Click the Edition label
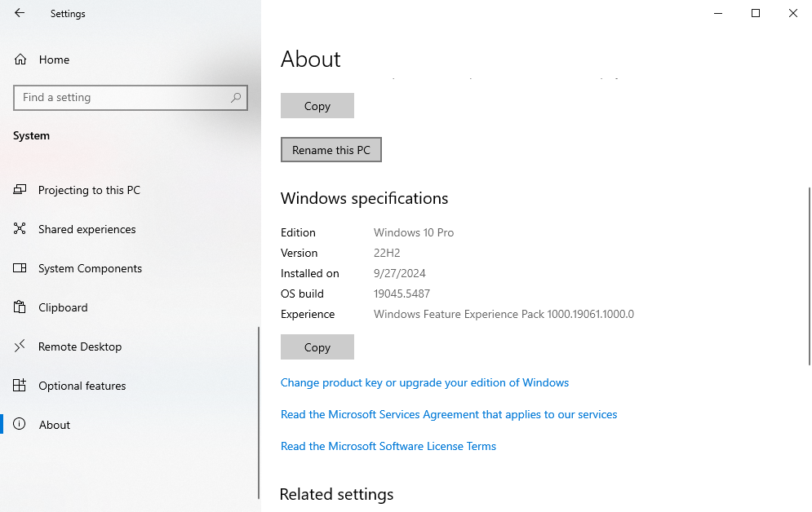This screenshot has height=512, width=812. [299, 232]
